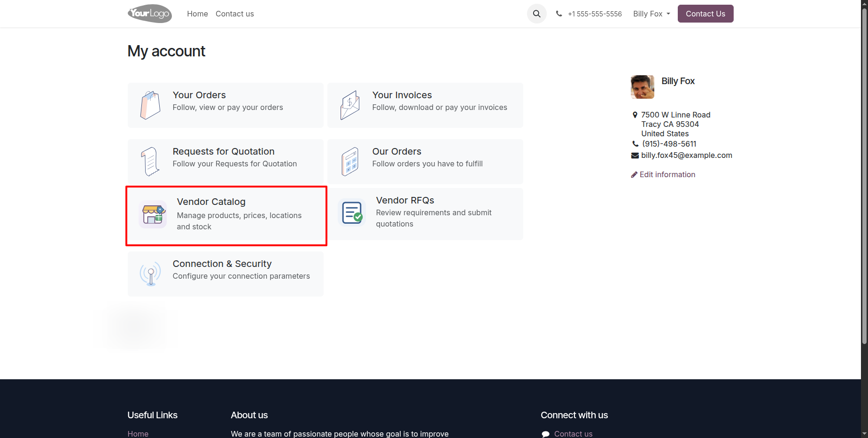Go to Home in the top menu
Image resolution: width=868 pixels, height=438 pixels.
197,14
